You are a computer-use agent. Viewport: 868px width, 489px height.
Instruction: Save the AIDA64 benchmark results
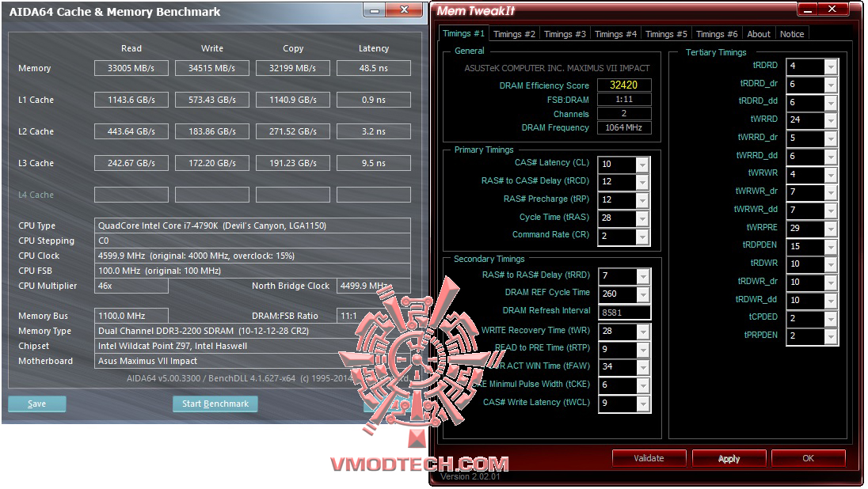(37, 404)
